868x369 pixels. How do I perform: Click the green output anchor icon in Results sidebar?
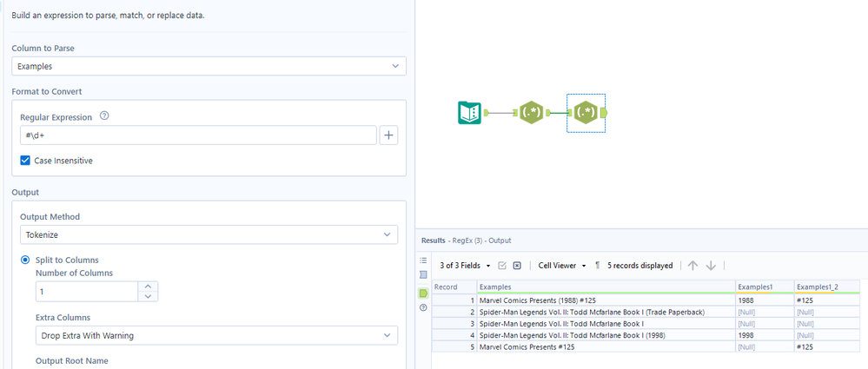(423, 293)
